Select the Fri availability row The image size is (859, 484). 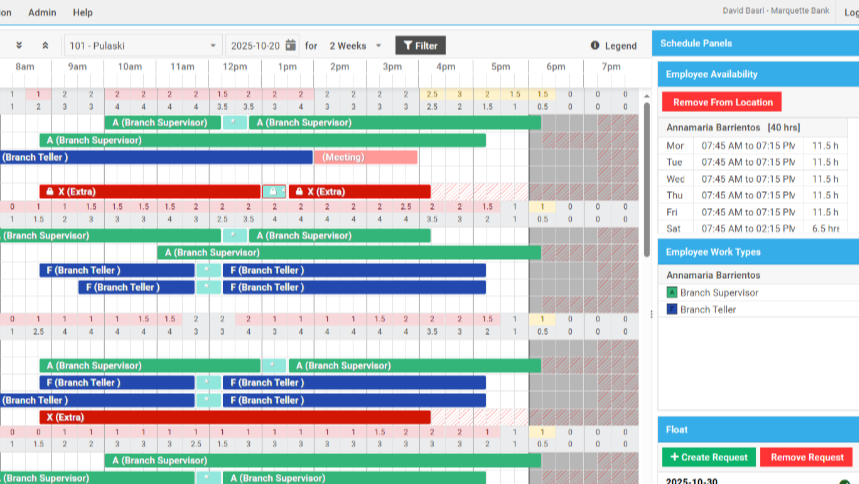[753, 212]
